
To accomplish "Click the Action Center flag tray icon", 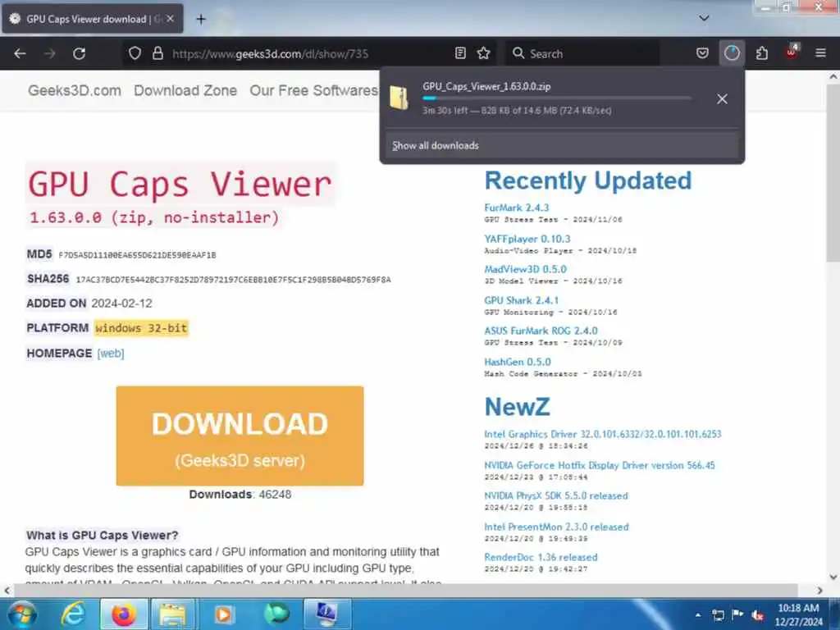I will click(x=737, y=614).
